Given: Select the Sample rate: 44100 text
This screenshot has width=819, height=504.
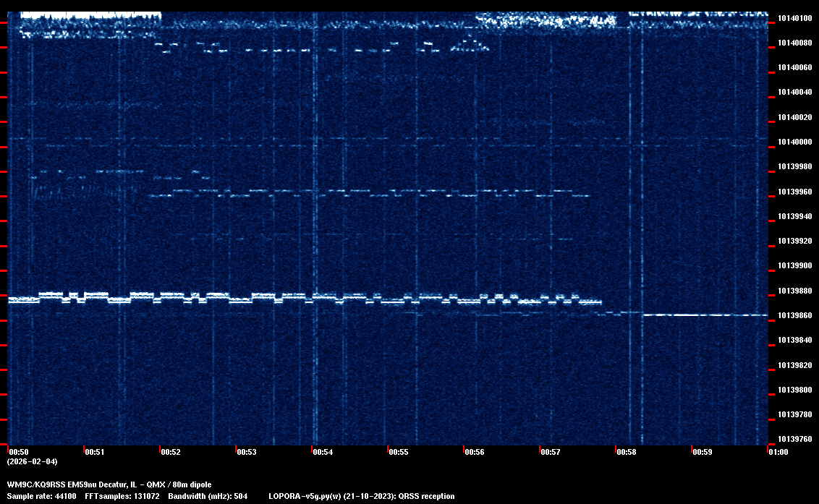Looking at the screenshot, I should [x=41, y=496].
